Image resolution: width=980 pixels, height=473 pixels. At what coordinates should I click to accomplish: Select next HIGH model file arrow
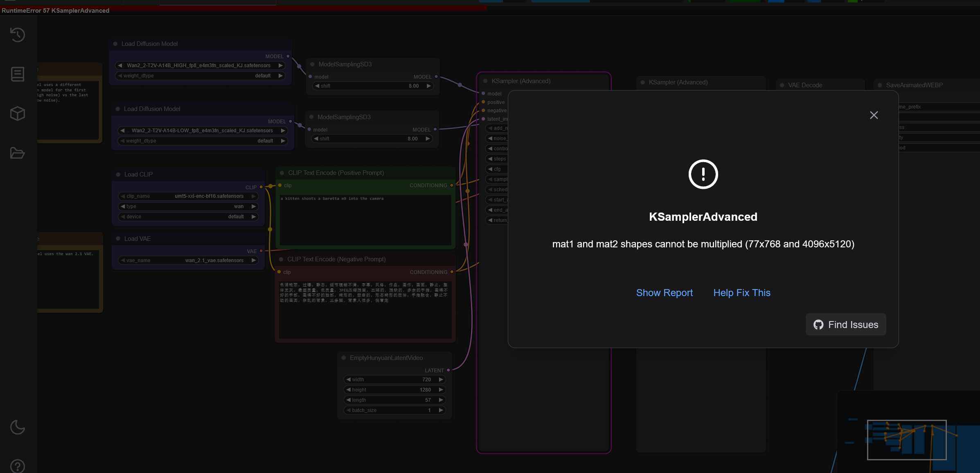pyautogui.click(x=281, y=66)
